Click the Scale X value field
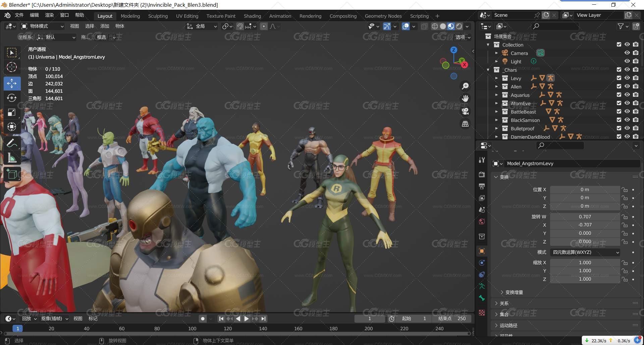This screenshot has width=644, height=345. [585, 263]
